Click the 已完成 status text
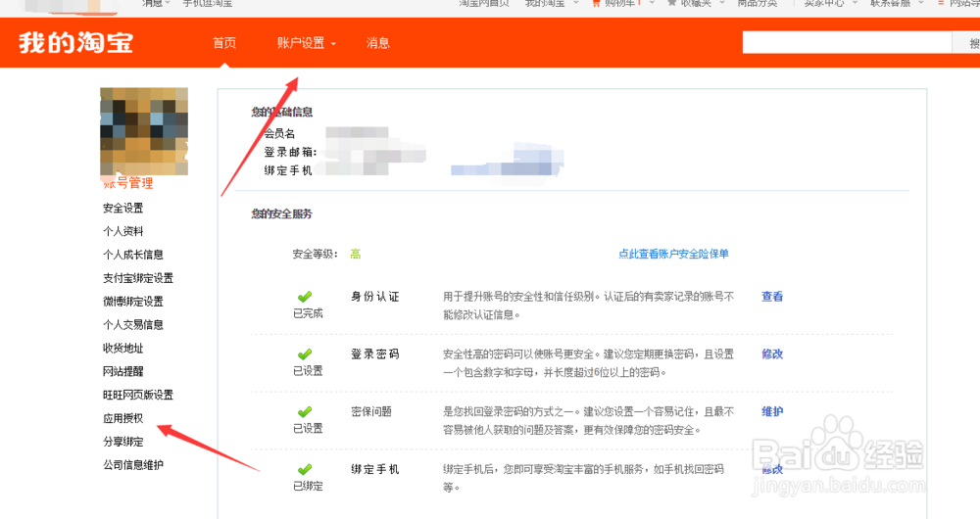The width and height of the screenshot is (980, 519). 308,313
